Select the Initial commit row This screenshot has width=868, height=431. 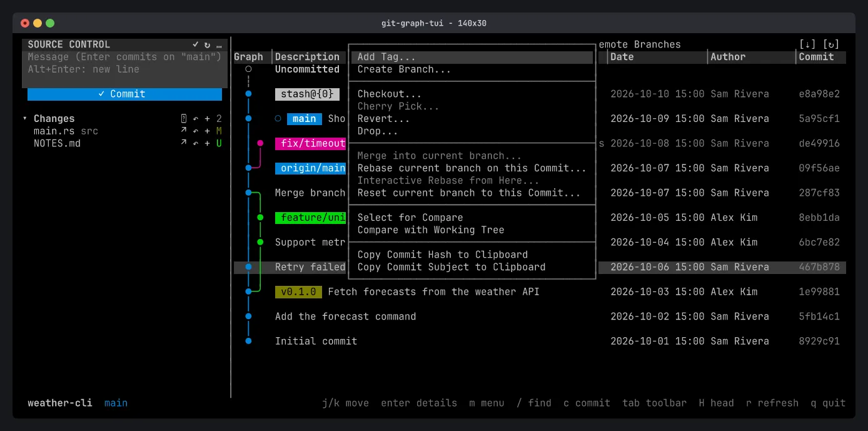pos(540,341)
